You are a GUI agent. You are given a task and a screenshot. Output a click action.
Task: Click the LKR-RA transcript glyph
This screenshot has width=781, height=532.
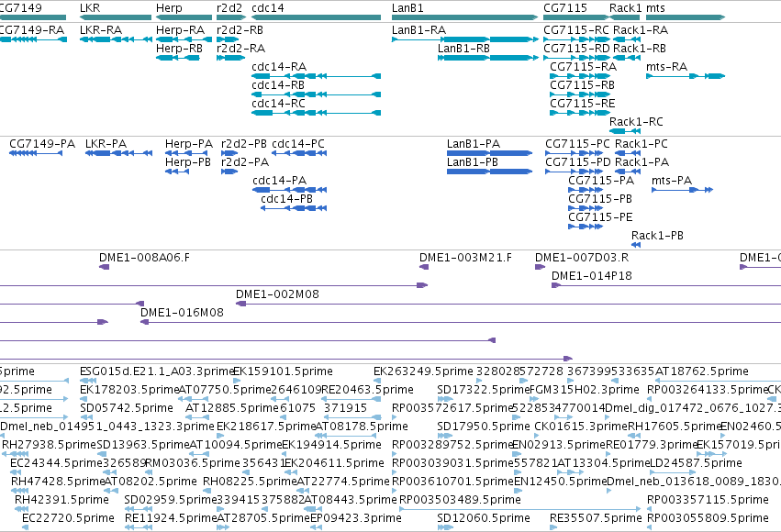(116, 39)
